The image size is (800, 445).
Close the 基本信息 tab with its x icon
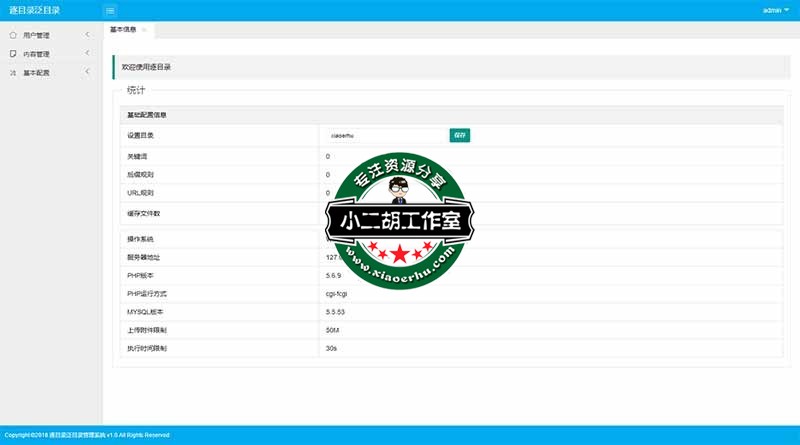point(144,31)
